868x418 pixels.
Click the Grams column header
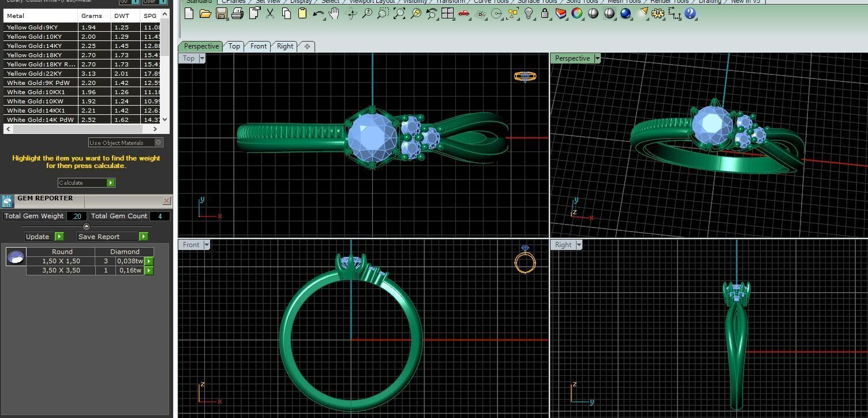(95, 16)
